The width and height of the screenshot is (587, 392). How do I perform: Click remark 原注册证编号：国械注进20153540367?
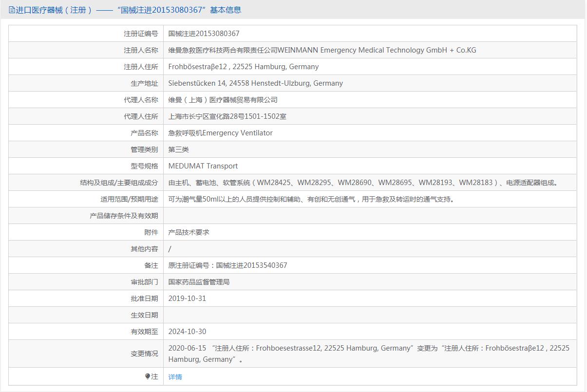(227, 265)
